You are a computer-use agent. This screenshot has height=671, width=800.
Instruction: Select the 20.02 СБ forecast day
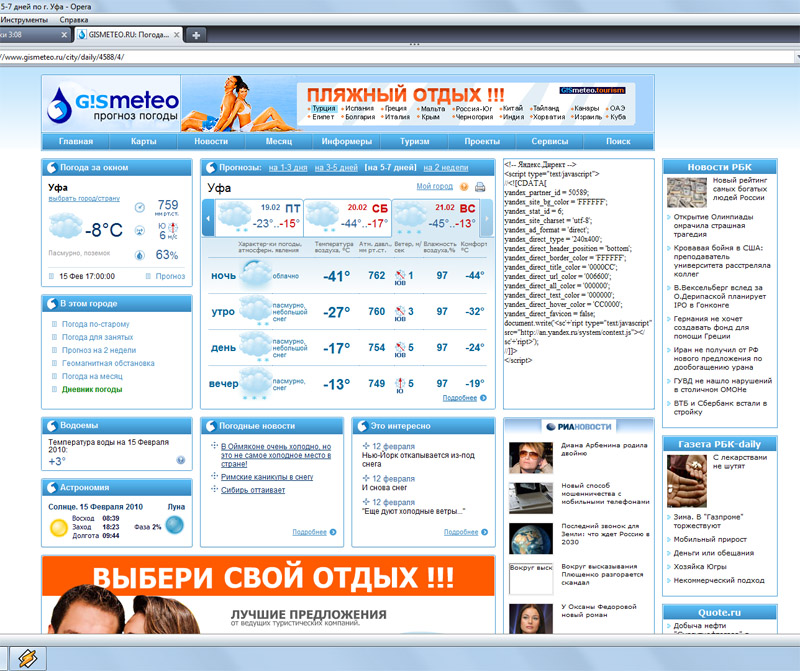pos(348,218)
